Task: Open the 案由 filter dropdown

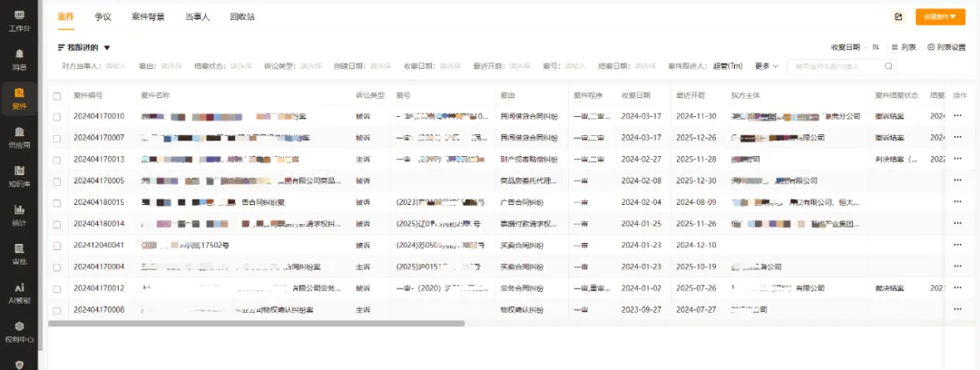Action: tap(171, 65)
